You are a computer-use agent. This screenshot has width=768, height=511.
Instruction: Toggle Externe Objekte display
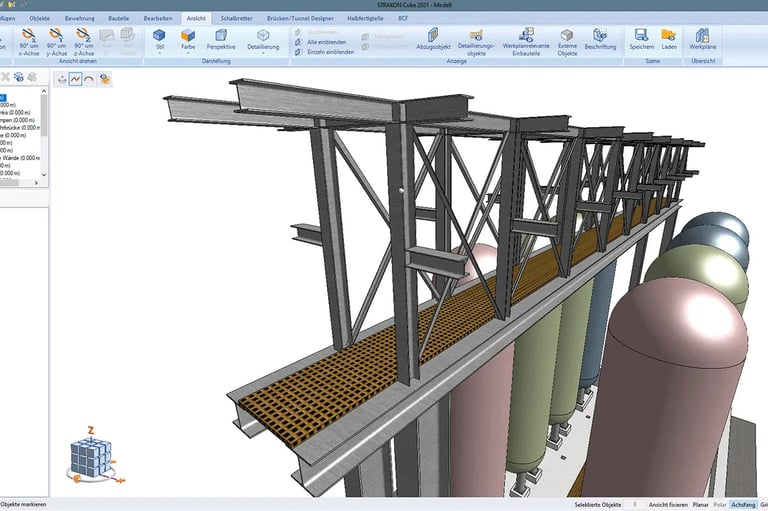click(x=567, y=42)
